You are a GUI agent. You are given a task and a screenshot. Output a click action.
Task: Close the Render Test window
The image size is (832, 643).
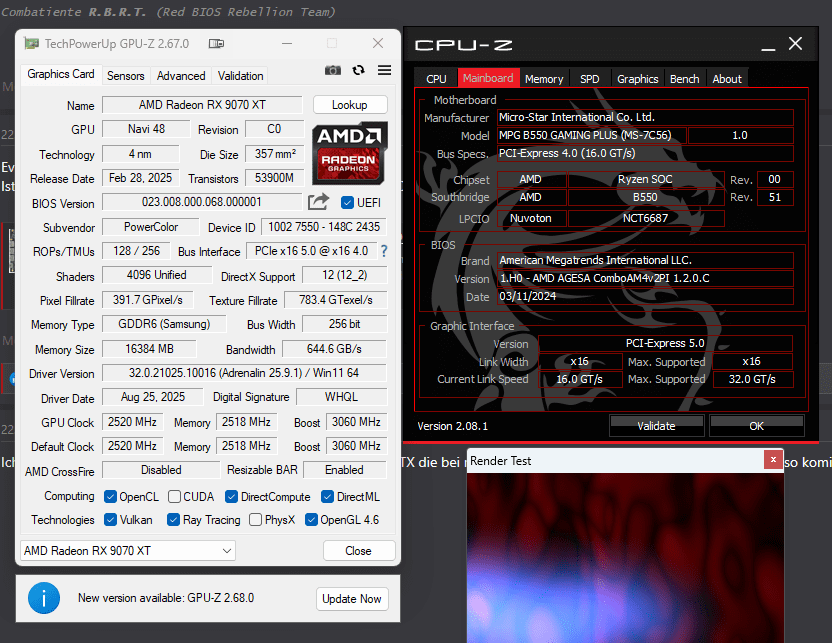[x=773, y=459]
